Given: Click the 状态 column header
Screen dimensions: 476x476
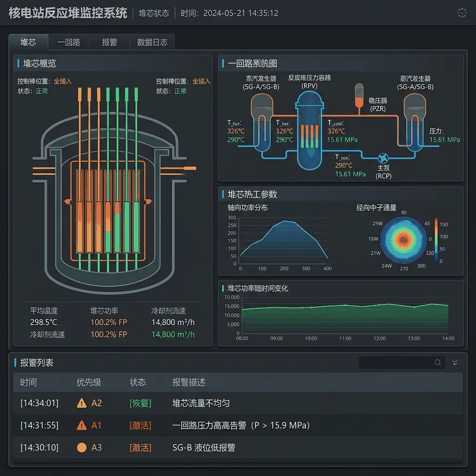Looking at the screenshot, I should tap(138, 382).
